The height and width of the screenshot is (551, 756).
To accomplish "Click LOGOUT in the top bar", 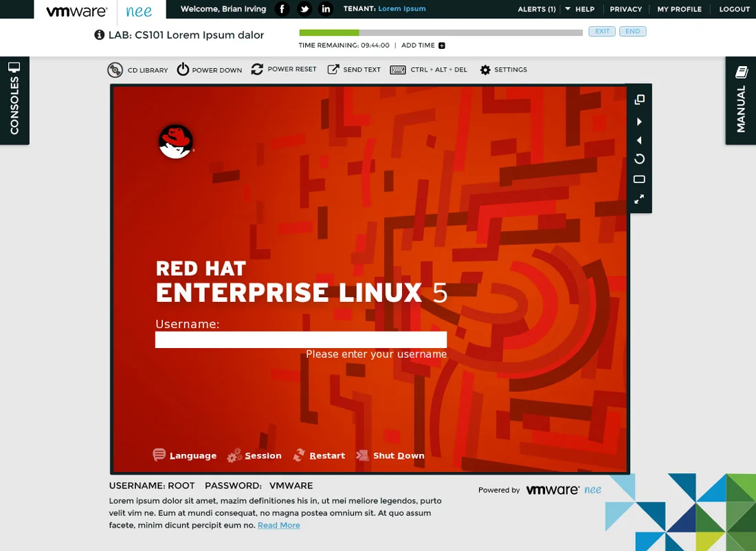I will coord(734,9).
